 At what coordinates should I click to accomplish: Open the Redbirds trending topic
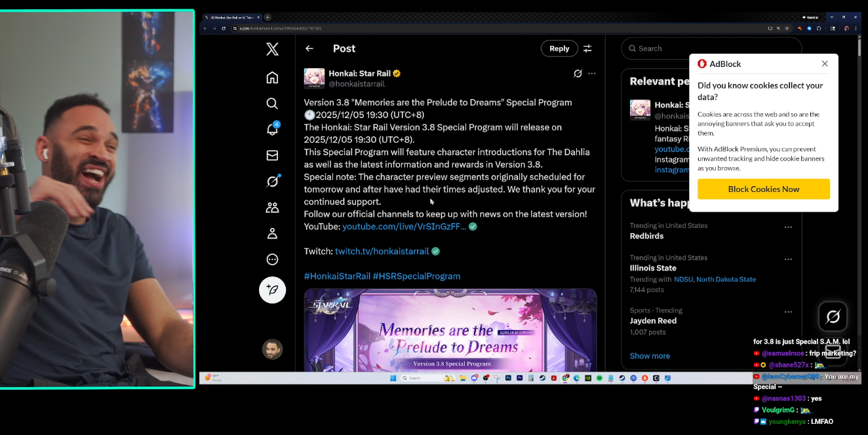(x=646, y=236)
